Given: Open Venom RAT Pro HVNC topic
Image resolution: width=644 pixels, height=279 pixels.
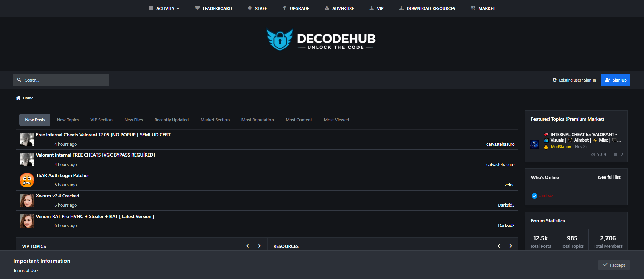Looking at the screenshot, I should pos(95,216).
